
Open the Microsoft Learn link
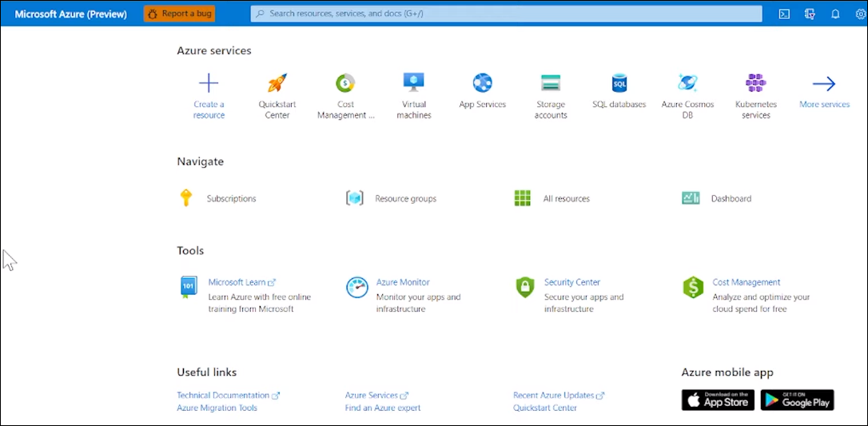tap(242, 282)
